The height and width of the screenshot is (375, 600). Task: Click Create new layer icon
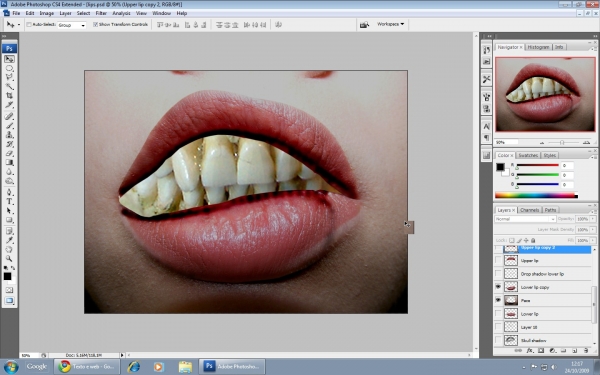click(x=574, y=351)
